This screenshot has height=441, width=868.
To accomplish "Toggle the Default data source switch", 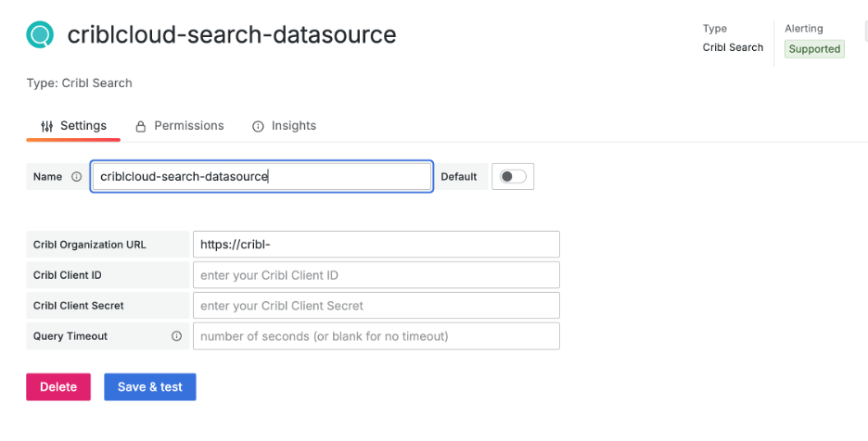I will click(513, 177).
